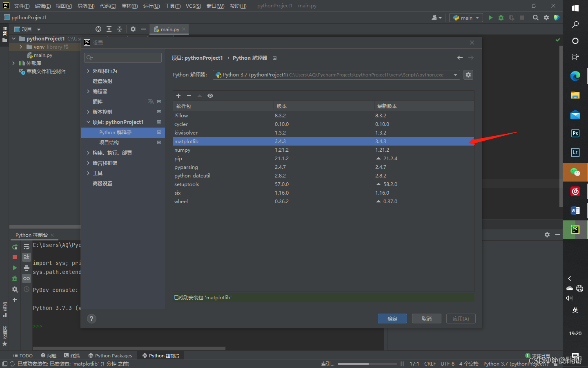Viewport: 588px width, 368px height.
Task: Click the settings search field
Action: 123,58
